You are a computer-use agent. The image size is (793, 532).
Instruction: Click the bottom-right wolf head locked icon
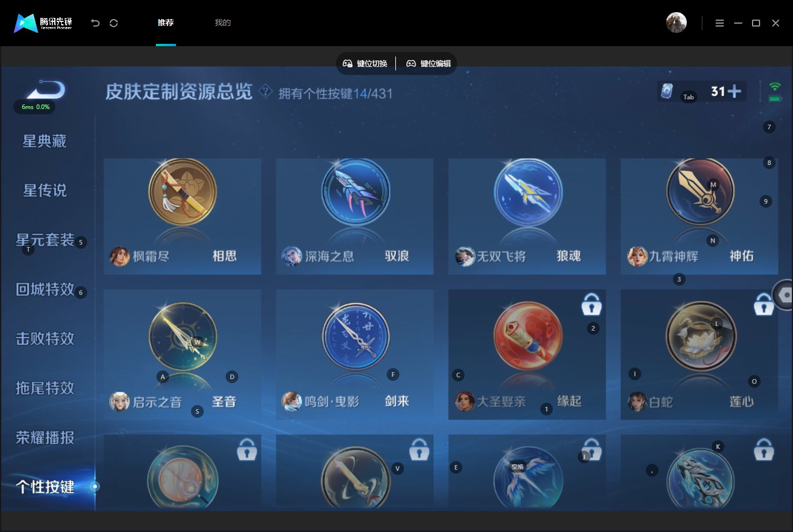[x=700, y=478]
